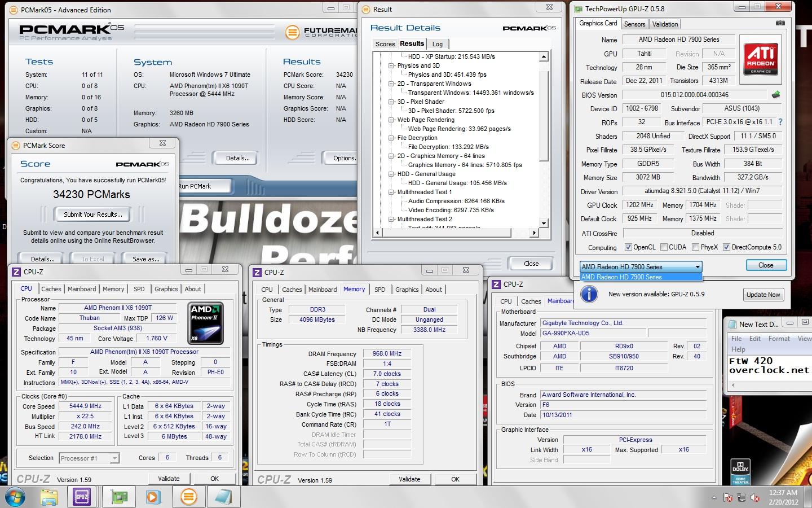Screen dimensions: 812x508
Task: Click the Result window title bar icon
Action: [367, 9]
